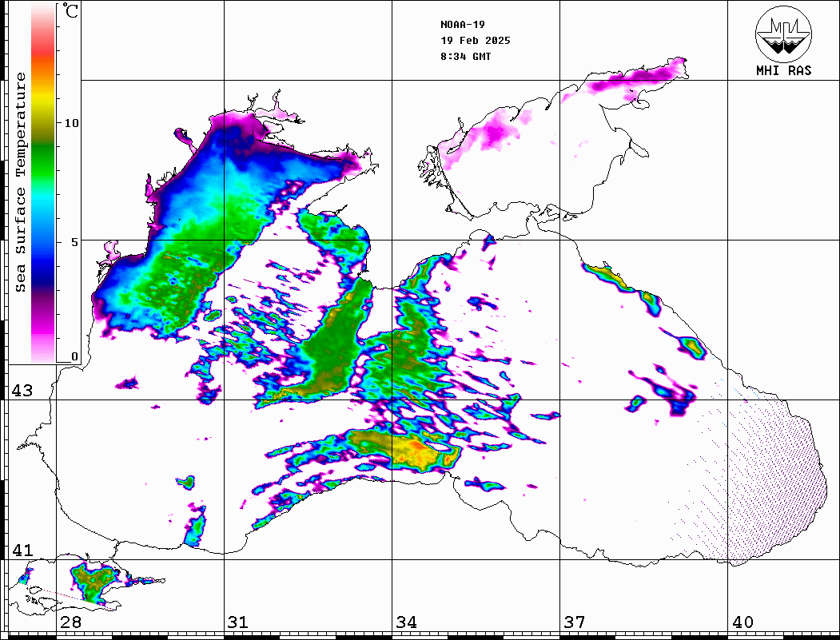Click the longitude label "34"
840x640 pixels.
[407, 622]
